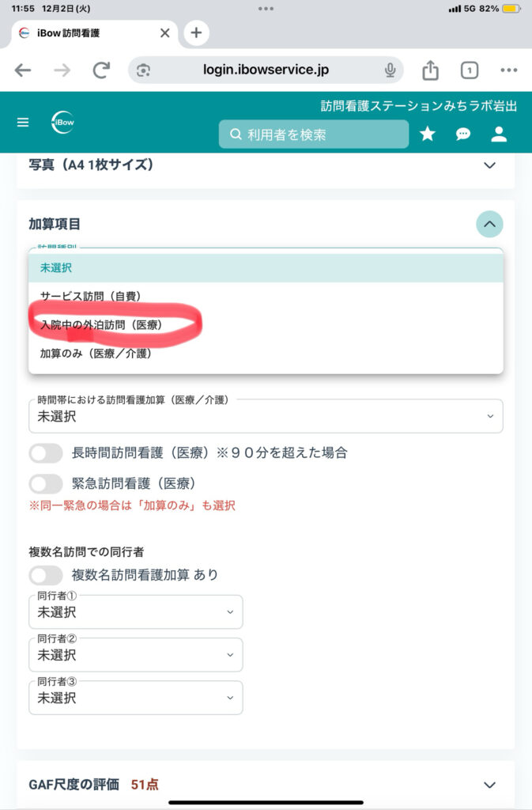Open the chat messages icon

click(463, 134)
